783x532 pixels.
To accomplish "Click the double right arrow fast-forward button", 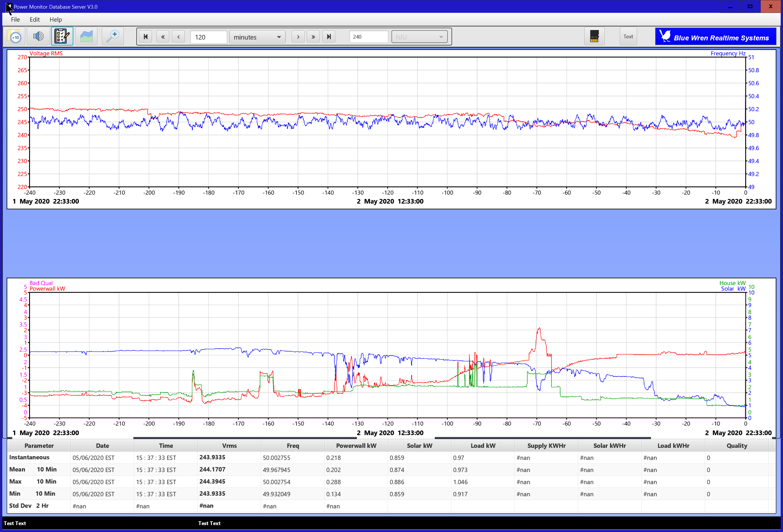I will click(313, 37).
